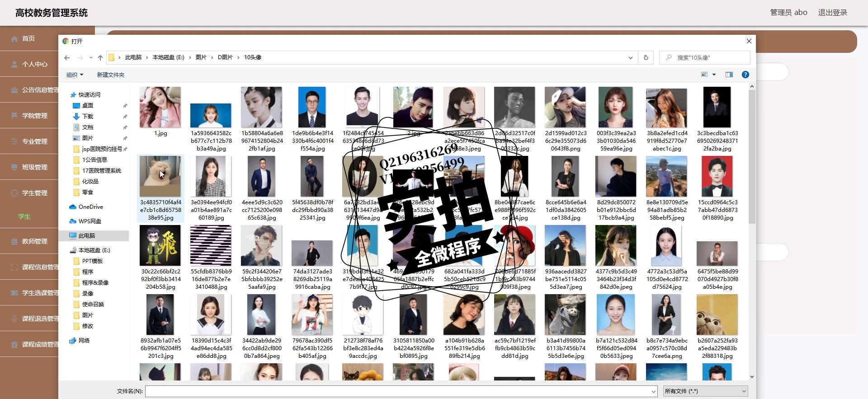This screenshot has width=868, height=399.
Task: Create a new folder with 新建文件夹
Action: point(110,75)
